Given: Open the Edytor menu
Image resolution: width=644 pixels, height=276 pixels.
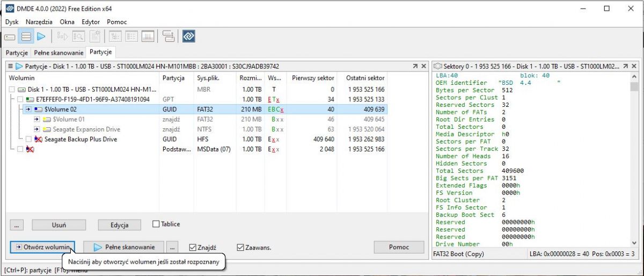Looking at the screenshot, I should (91, 22).
